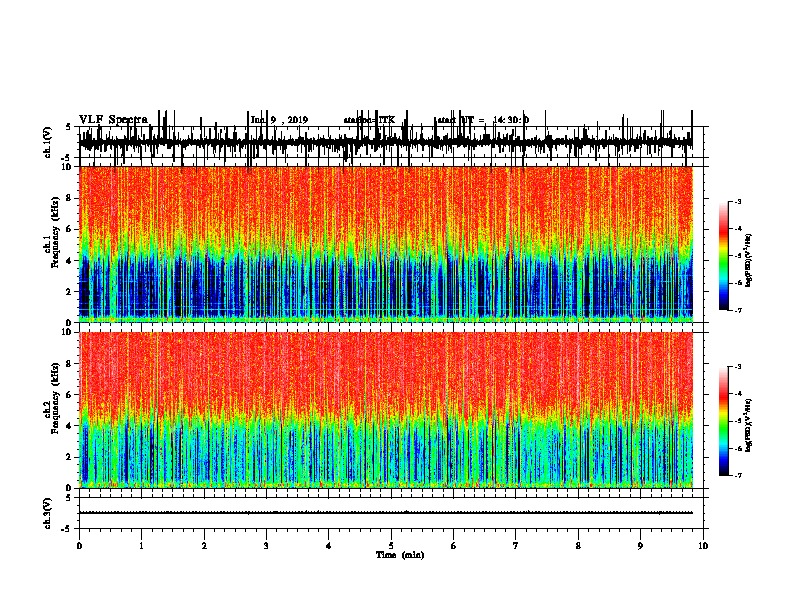Click the "-5" tick on ch.3(V) axis

pos(67,529)
